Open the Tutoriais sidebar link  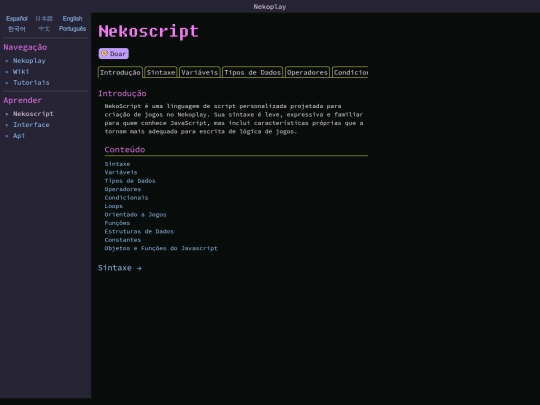coord(31,83)
